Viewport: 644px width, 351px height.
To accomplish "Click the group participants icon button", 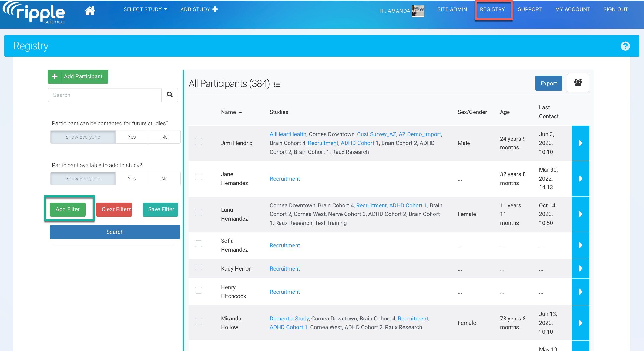I will (578, 83).
